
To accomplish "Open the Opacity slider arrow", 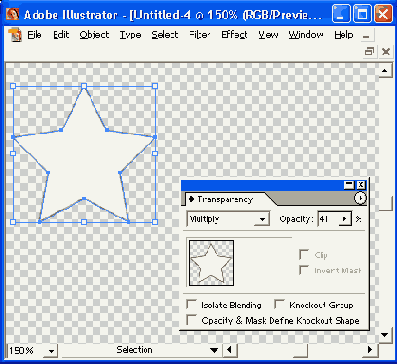I will (345, 219).
